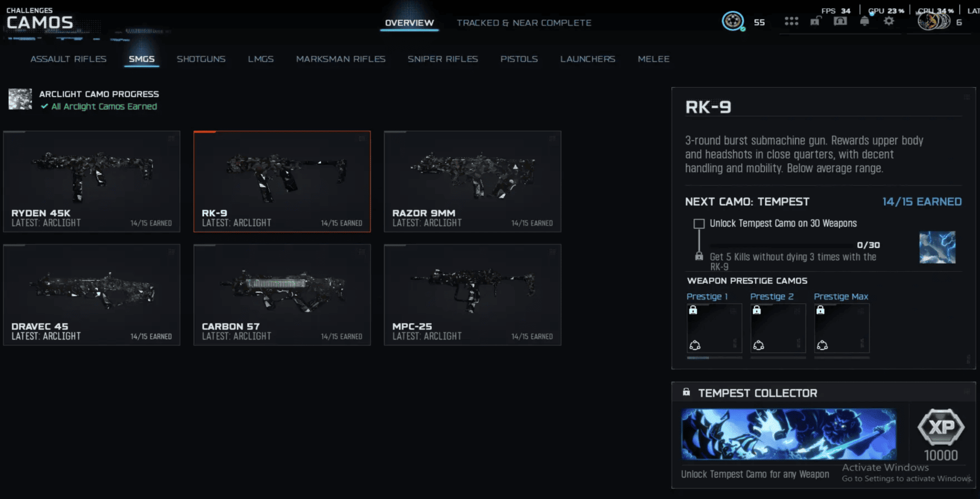The width and height of the screenshot is (980, 499).
Task: Open the Prestige 1 camo tile
Action: 714,328
